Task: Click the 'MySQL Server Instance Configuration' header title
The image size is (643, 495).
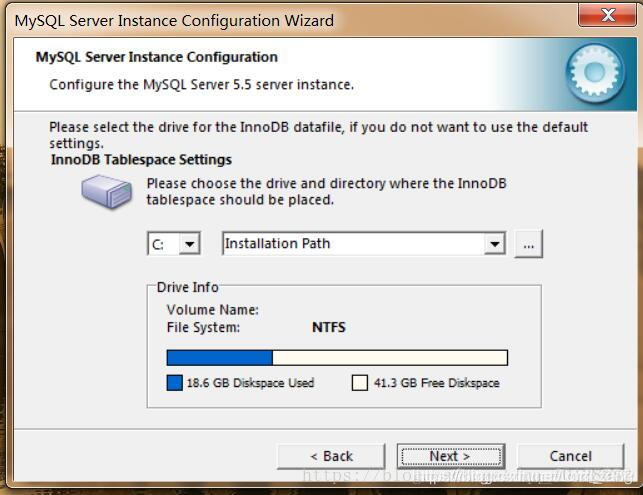Action: [x=157, y=57]
